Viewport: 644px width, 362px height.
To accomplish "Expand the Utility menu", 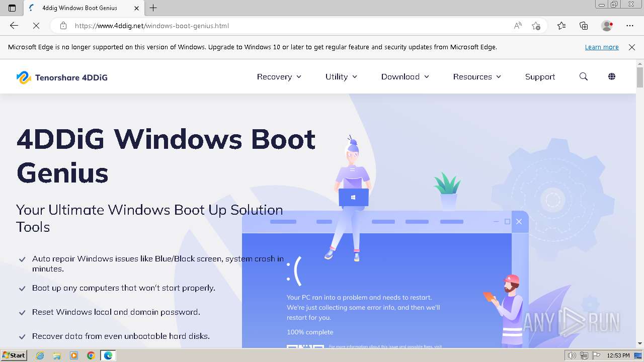I will pyautogui.click(x=341, y=76).
